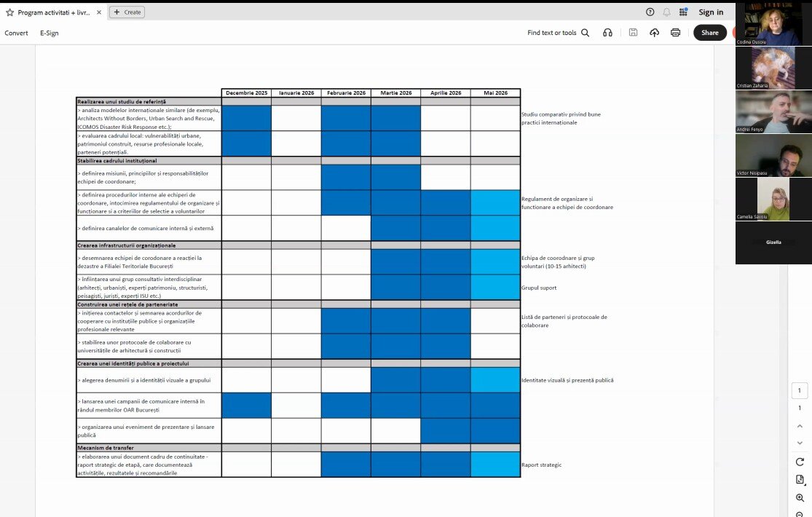Click the cloud upload icon
Image resolution: width=812 pixels, height=517 pixels.
(654, 33)
